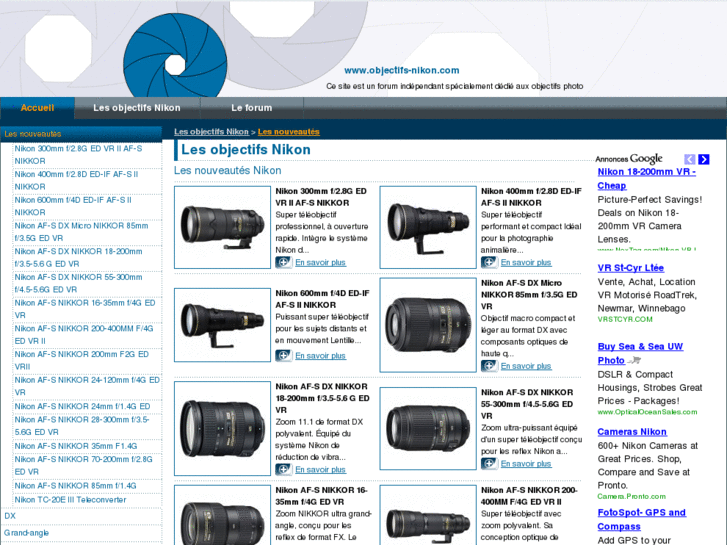The height and width of the screenshot is (545, 727).
Task: Select sidebar link AF-S DX NIKKOR 55-300mm
Action: [x=78, y=283]
